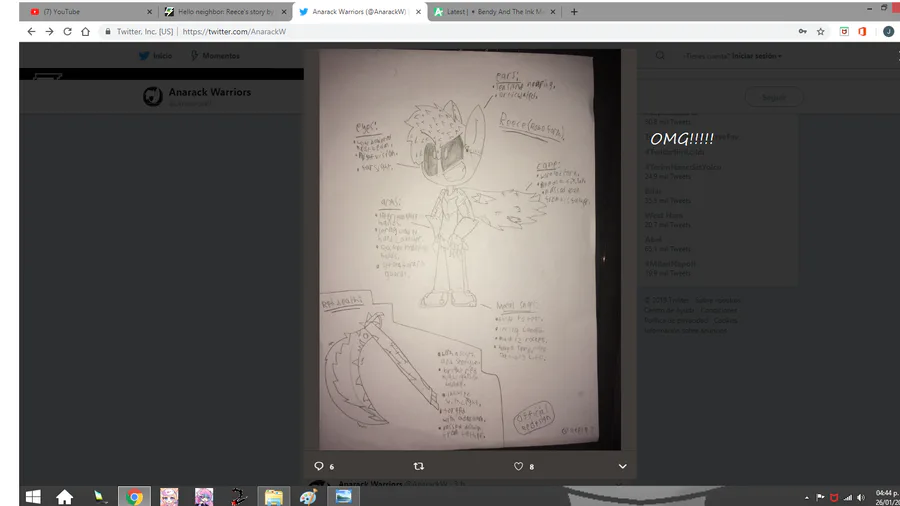
Task: Open the photo viewer taskbar icon
Action: pos(343,497)
